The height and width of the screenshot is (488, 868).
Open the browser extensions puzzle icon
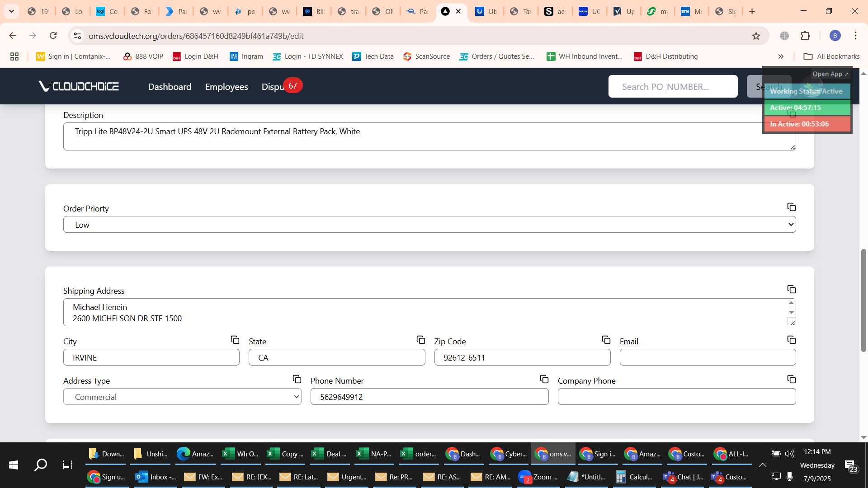point(805,36)
